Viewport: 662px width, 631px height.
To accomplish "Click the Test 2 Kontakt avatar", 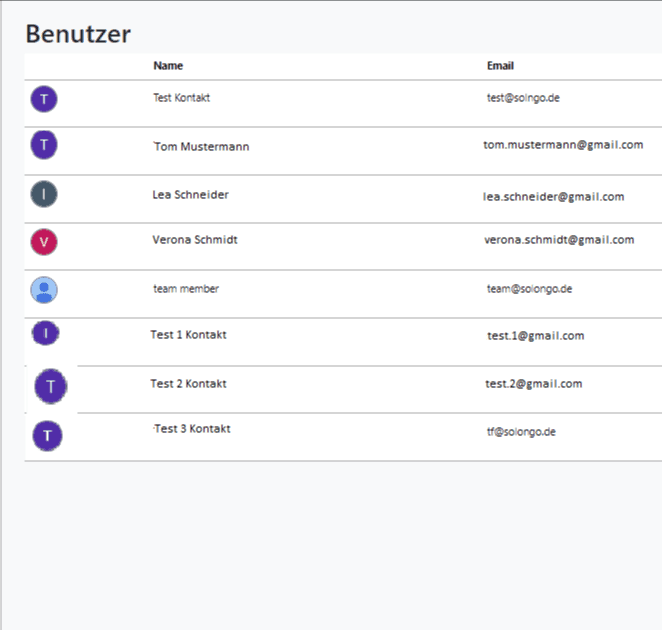I will point(51,386).
